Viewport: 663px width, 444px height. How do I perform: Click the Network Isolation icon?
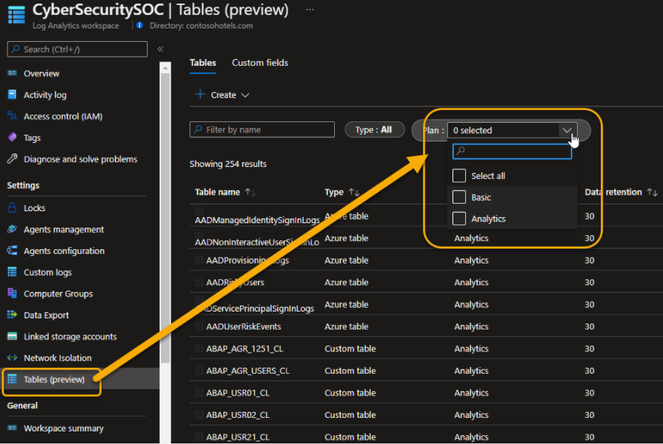pyautogui.click(x=12, y=358)
